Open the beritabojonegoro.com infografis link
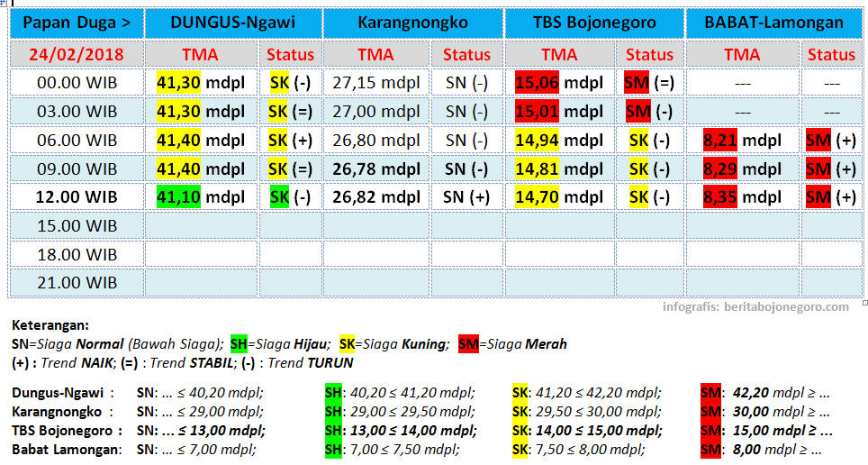This screenshot has width=868, height=465. (x=755, y=306)
